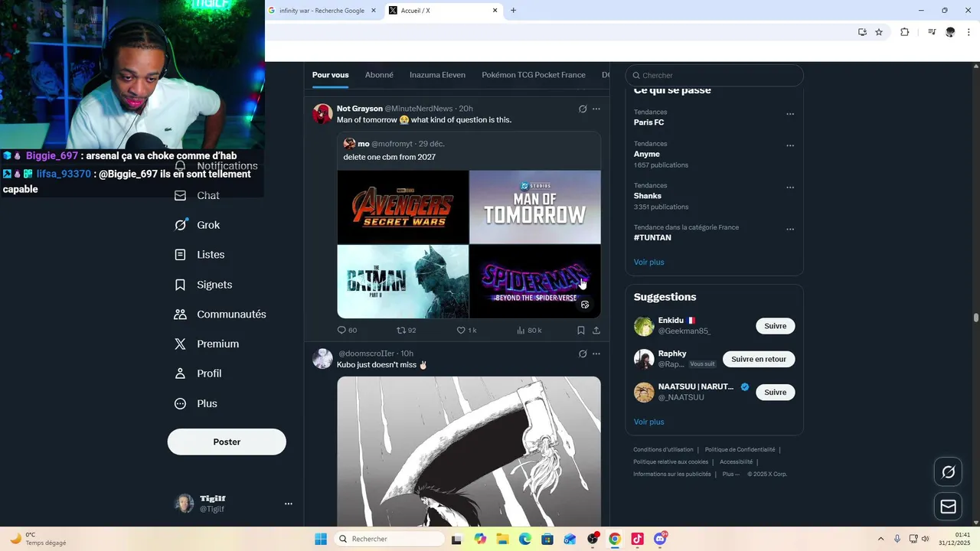This screenshot has width=980, height=551.
Task: Click the Windows taskbar Rechercher box
Action: point(389,539)
